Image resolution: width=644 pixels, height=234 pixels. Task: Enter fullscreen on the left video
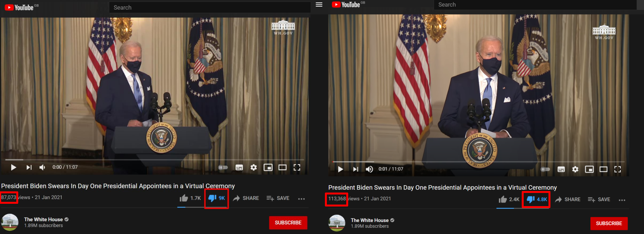(x=297, y=167)
